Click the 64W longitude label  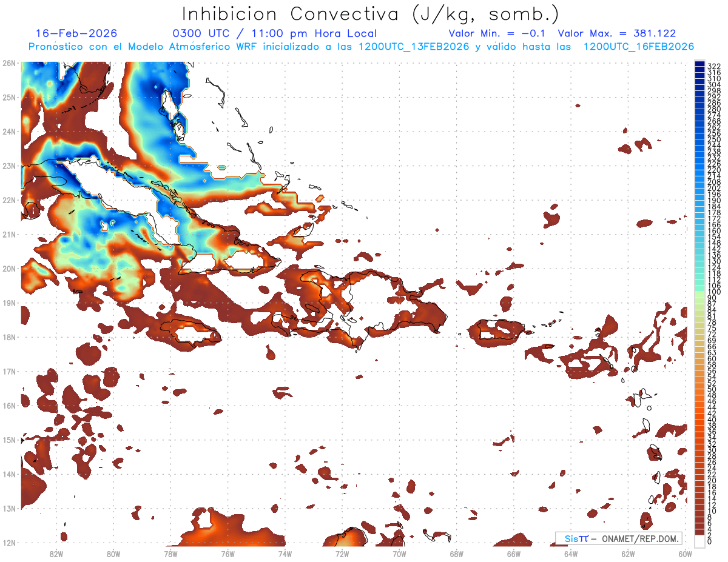571,554
